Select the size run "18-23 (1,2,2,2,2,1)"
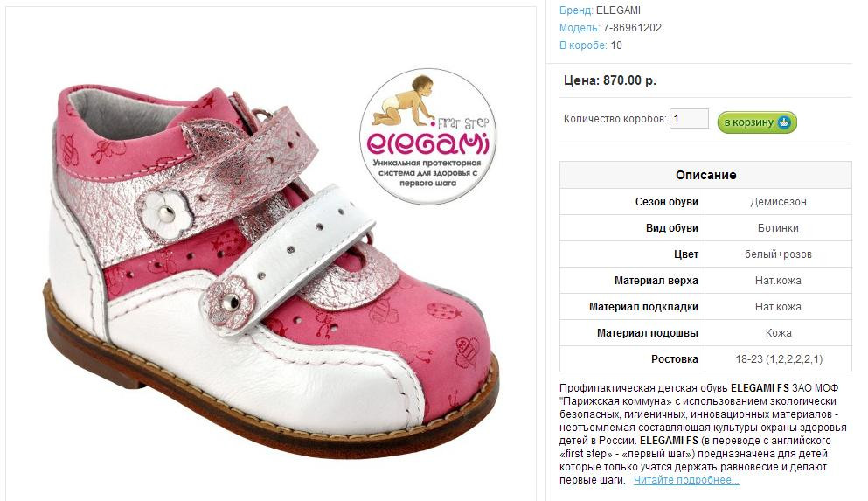Viewport: 868px width, 501px height. 778,359
